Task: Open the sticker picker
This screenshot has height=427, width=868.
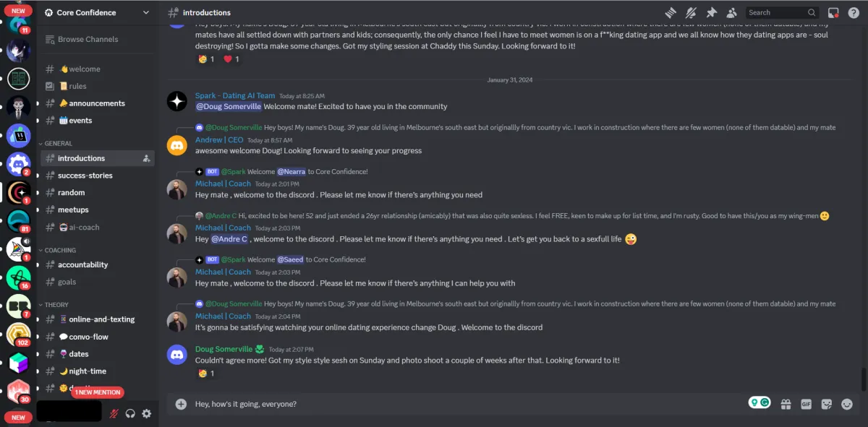Action: tap(827, 404)
